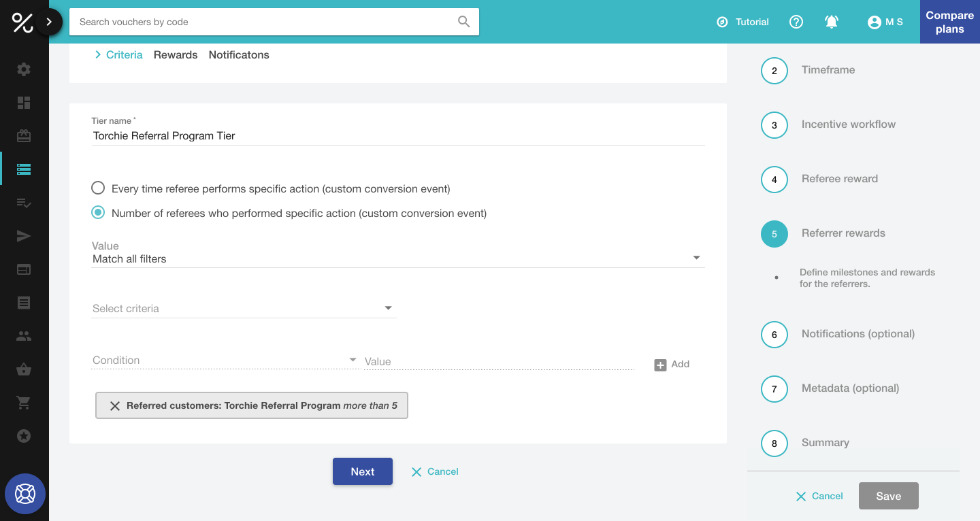
Task: Open settings gear in the sidebar
Action: click(x=24, y=69)
